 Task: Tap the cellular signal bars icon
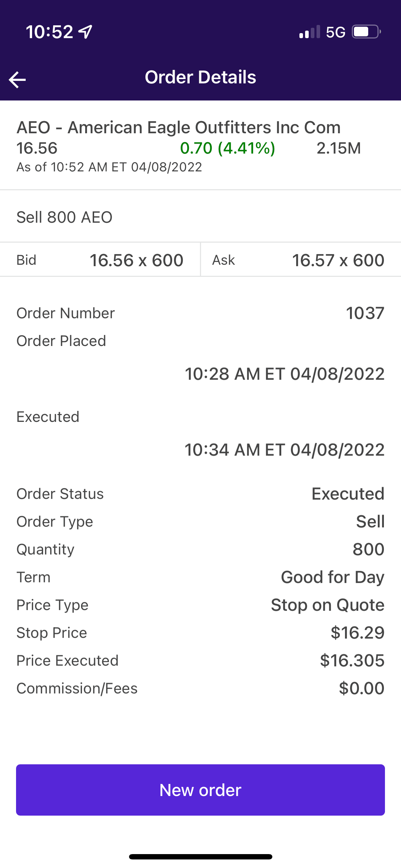[309, 32]
